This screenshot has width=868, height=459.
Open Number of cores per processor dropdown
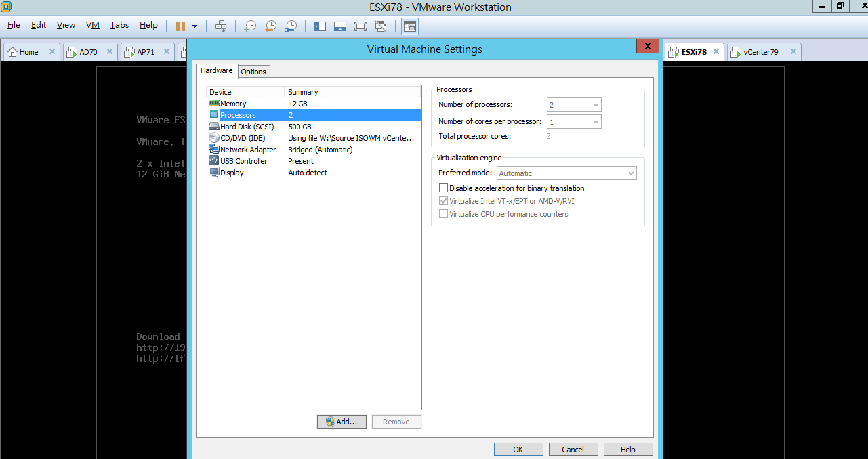tap(574, 122)
